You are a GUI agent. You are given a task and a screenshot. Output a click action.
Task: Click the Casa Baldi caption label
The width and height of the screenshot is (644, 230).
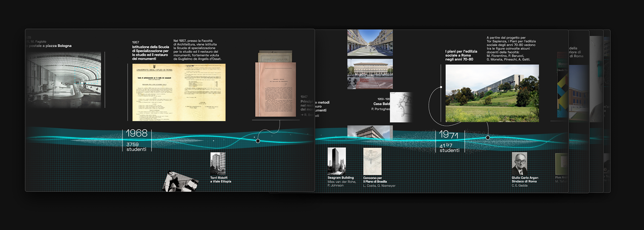pyautogui.click(x=382, y=104)
